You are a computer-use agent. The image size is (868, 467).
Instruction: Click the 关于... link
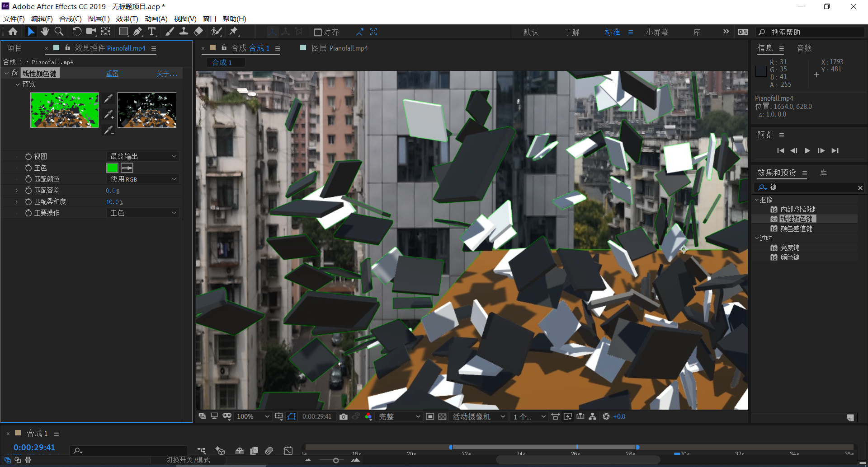(x=167, y=74)
